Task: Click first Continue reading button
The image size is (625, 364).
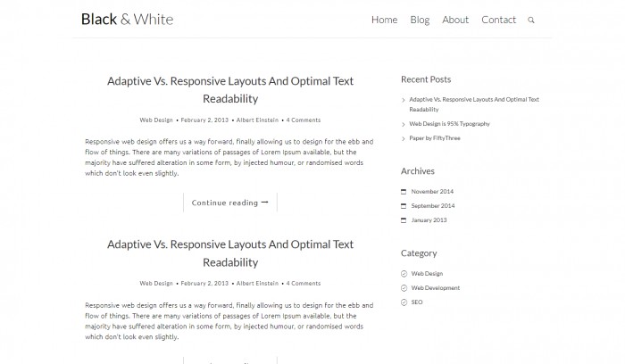Action: (230, 203)
